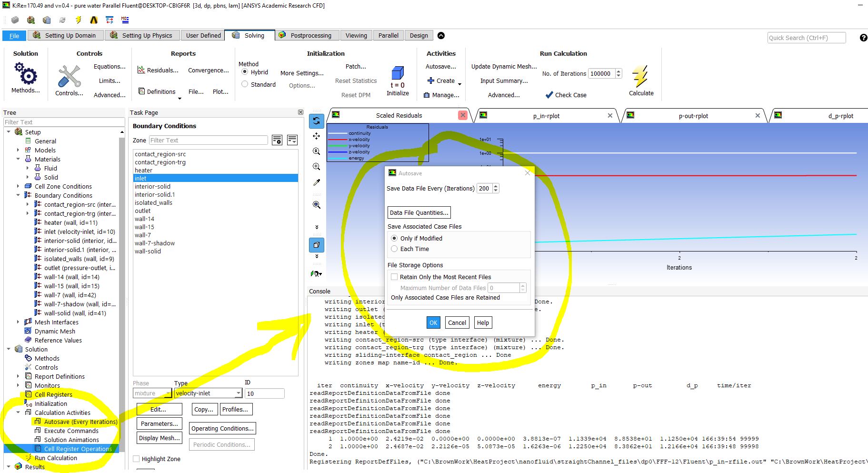Click the zone list grouping icon
The height and width of the screenshot is (473, 868).
tap(292, 140)
